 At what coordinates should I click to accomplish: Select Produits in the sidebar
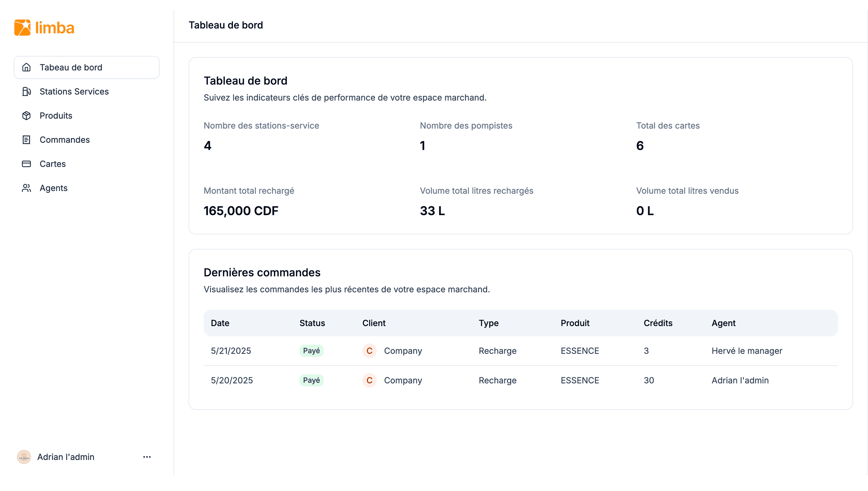[56, 116]
